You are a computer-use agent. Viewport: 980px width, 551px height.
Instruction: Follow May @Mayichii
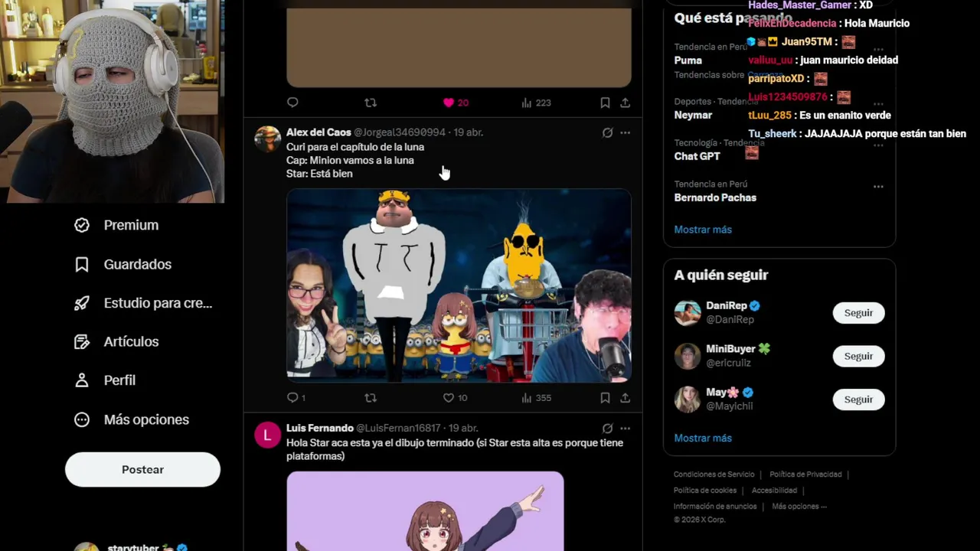click(x=858, y=399)
